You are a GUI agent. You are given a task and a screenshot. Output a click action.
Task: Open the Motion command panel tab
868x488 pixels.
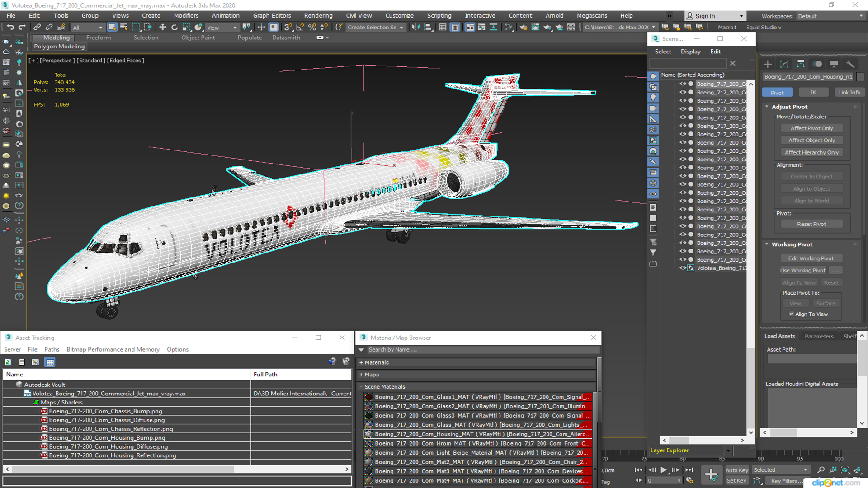pos(817,64)
